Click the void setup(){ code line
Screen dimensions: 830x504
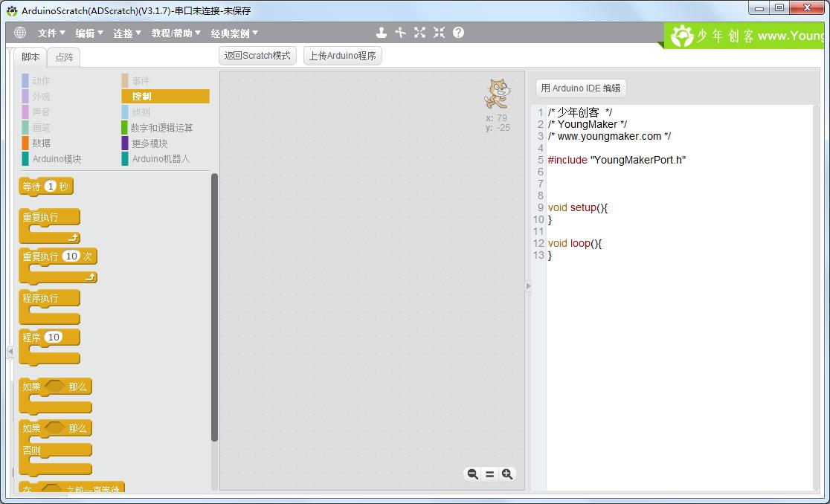(x=578, y=207)
